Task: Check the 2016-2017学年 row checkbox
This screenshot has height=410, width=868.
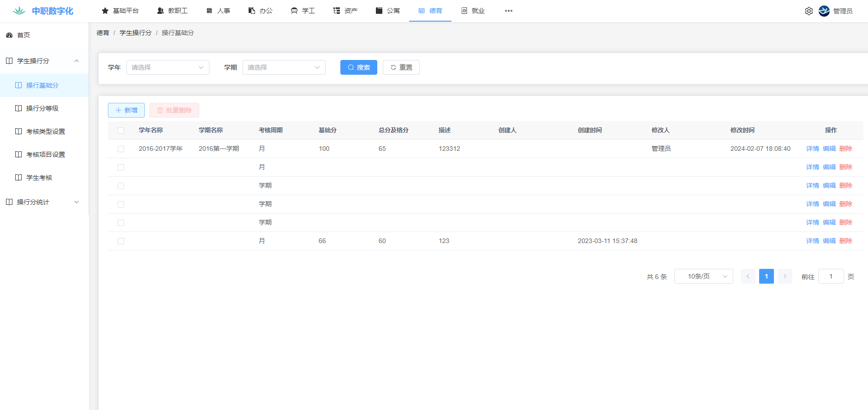Action: (121, 149)
